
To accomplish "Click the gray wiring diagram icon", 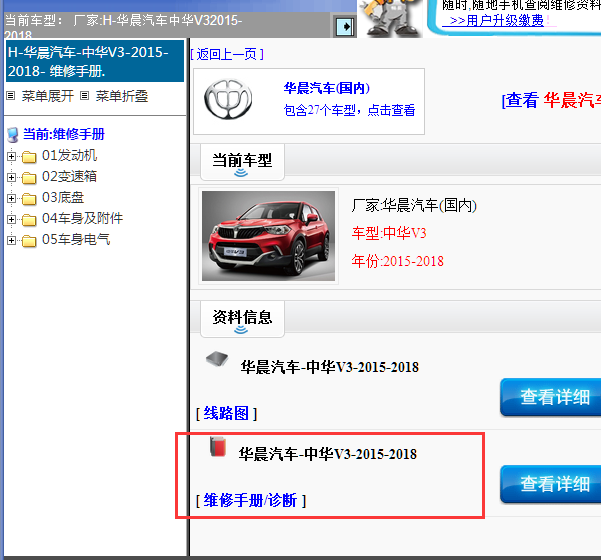I will pyautogui.click(x=217, y=360).
